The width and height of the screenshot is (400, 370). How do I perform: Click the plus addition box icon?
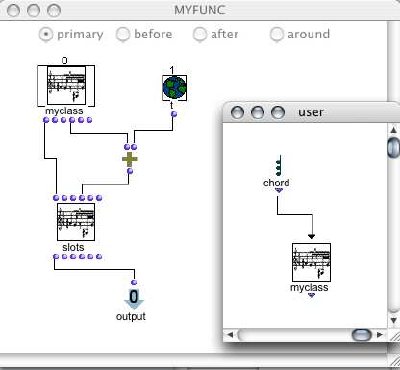coord(130,159)
